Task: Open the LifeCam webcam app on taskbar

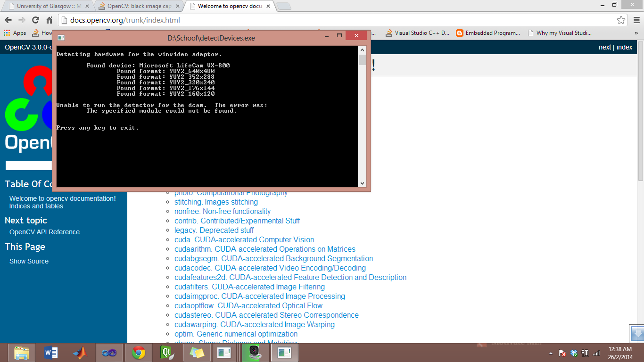Action: point(255,353)
